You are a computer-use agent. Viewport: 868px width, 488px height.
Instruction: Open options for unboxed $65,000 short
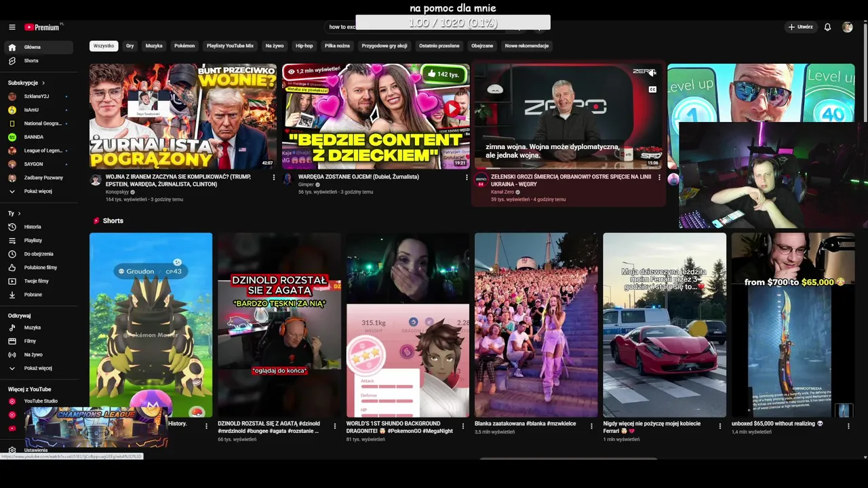848,426
